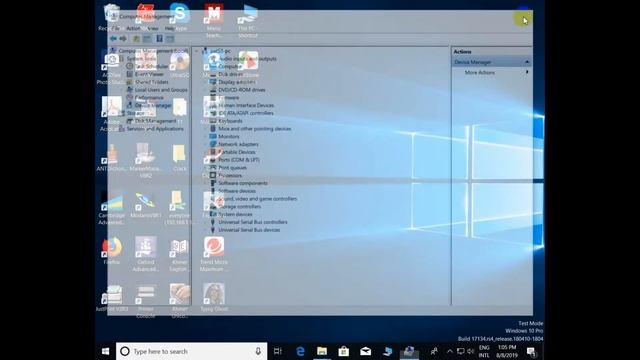
Task: Open People icon in system tray
Action: coord(434,351)
